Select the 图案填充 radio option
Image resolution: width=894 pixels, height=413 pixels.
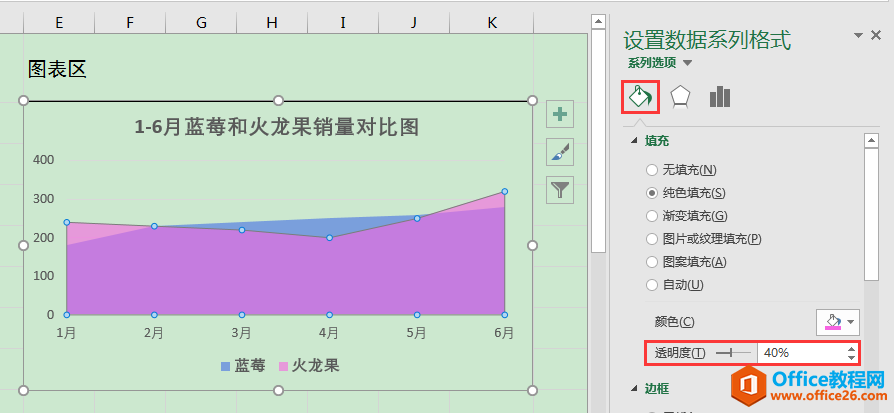tap(652, 262)
